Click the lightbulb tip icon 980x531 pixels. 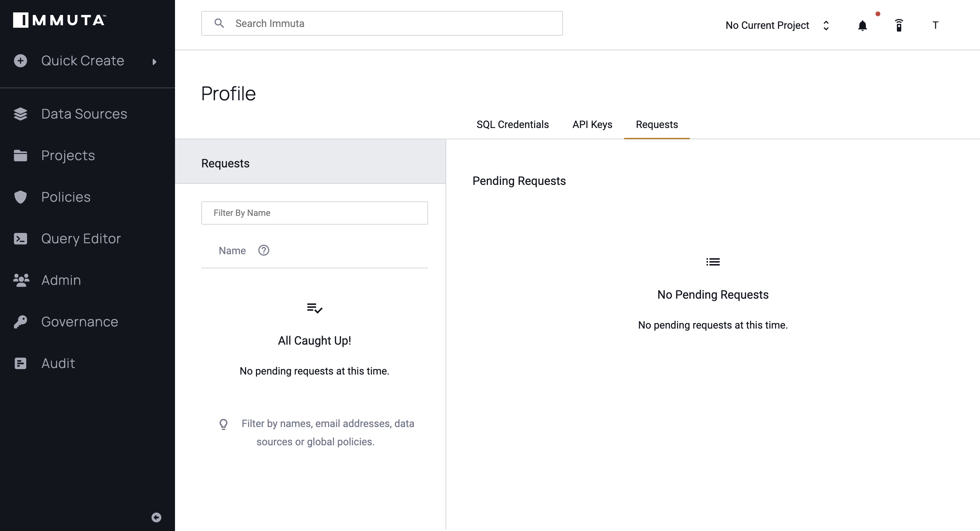(x=224, y=424)
